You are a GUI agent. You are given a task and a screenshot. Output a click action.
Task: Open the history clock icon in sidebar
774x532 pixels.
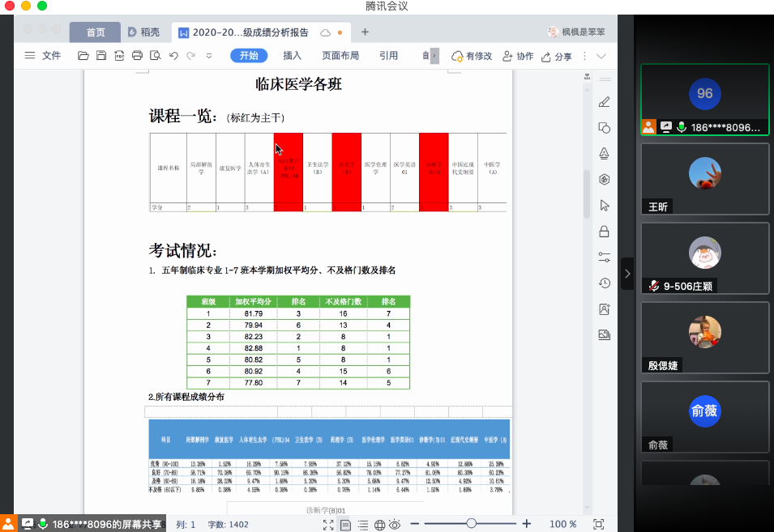pos(604,283)
